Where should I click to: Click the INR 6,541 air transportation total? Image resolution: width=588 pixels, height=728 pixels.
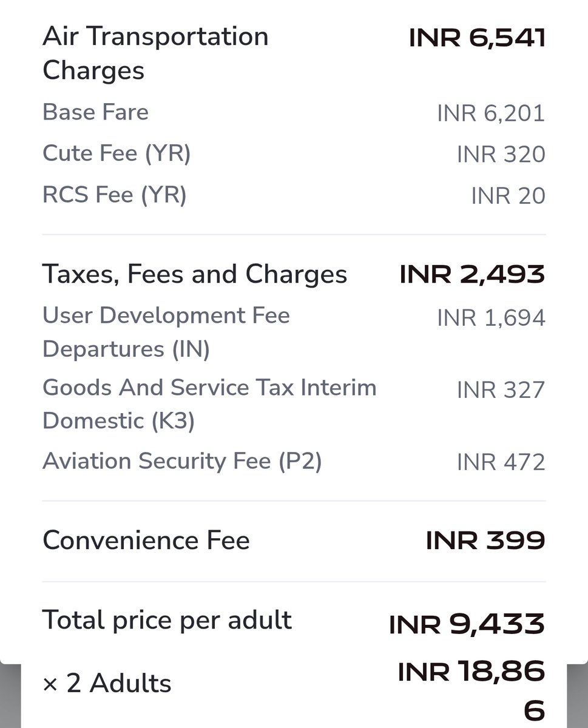pyautogui.click(x=477, y=38)
